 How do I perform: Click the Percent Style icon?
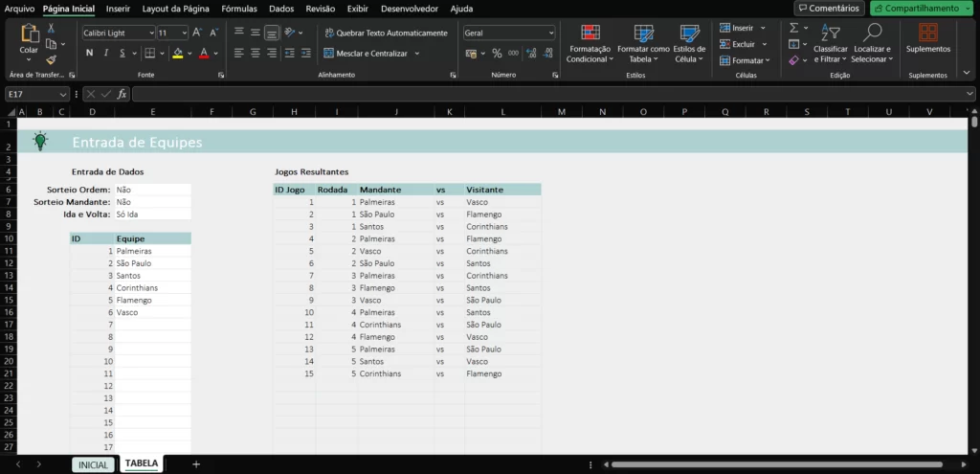click(497, 54)
